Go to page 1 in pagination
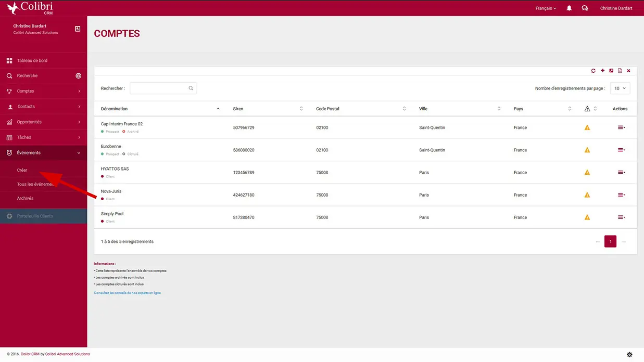This screenshot has width=644, height=362. [610, 241]
